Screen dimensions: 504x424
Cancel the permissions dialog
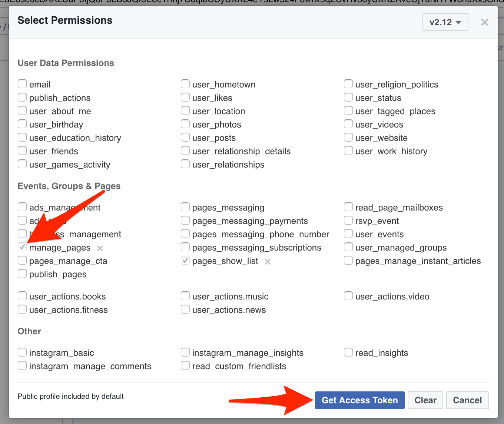[467, 400]
